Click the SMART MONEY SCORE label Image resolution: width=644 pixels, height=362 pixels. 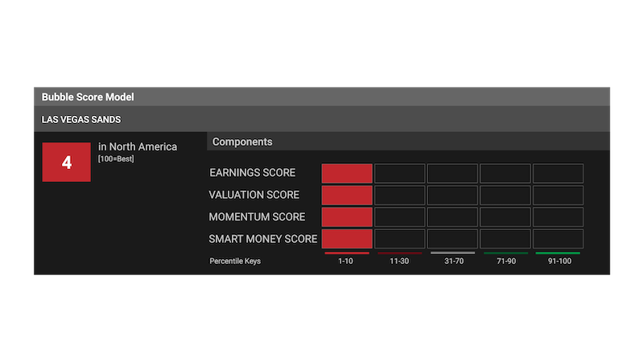263,239
